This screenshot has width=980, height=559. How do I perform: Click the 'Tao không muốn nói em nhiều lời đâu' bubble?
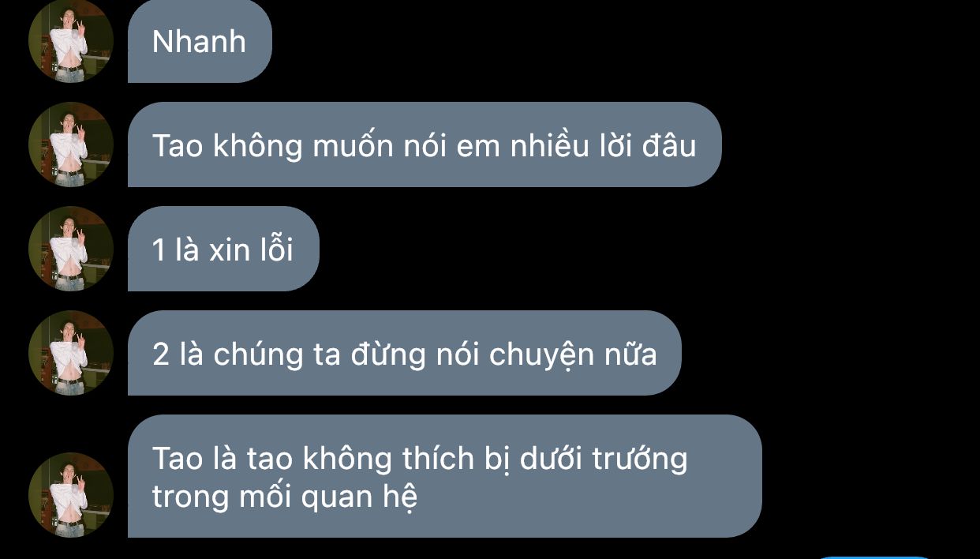click(425, 144)
